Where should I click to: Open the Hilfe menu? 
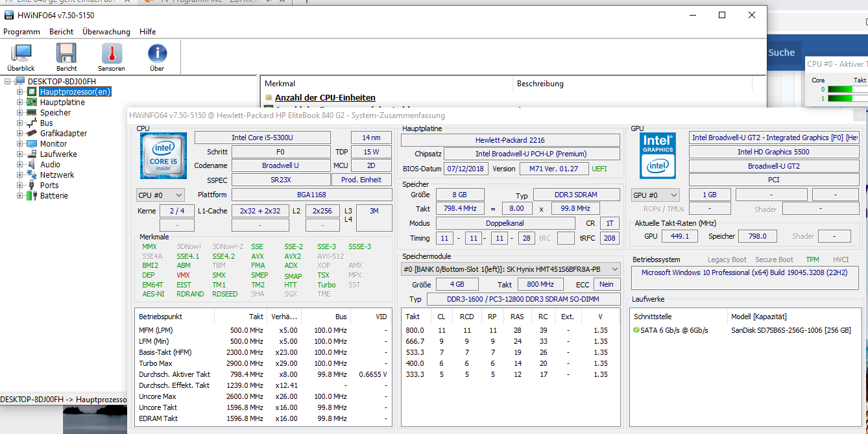[x=147, y=32]
